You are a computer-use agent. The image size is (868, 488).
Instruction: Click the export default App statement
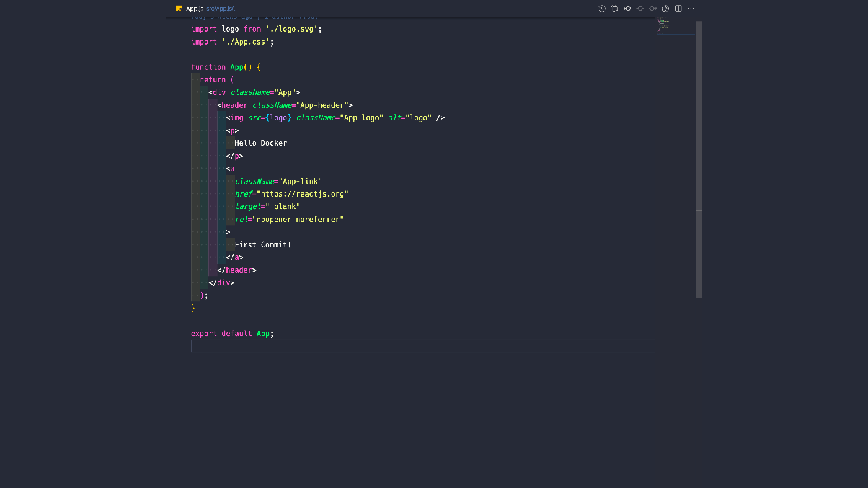point(232,333)
